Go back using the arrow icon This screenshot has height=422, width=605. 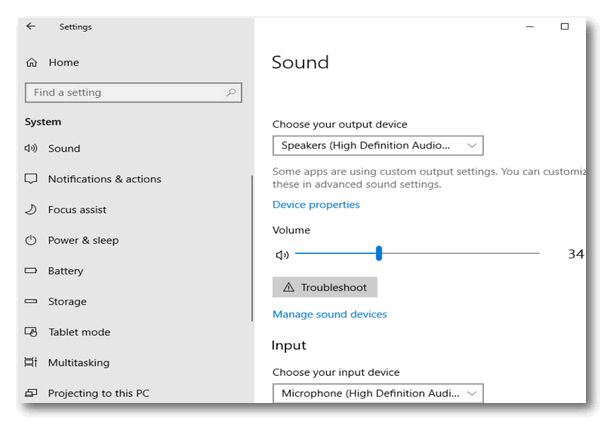[x=31, y=26]
